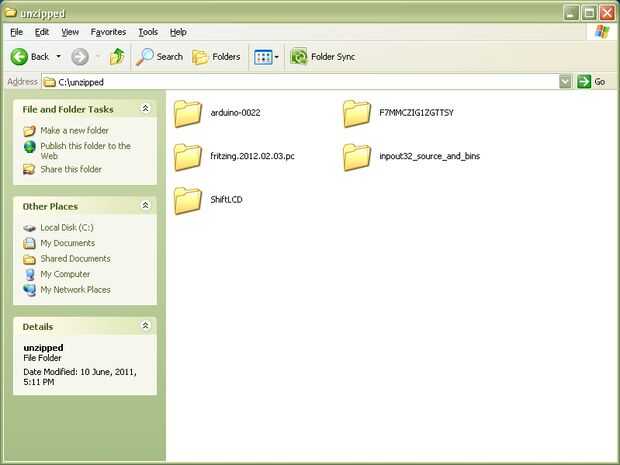Open the My Documents link
The height and width of the screenshot is (465, 620).
(68, 243)
